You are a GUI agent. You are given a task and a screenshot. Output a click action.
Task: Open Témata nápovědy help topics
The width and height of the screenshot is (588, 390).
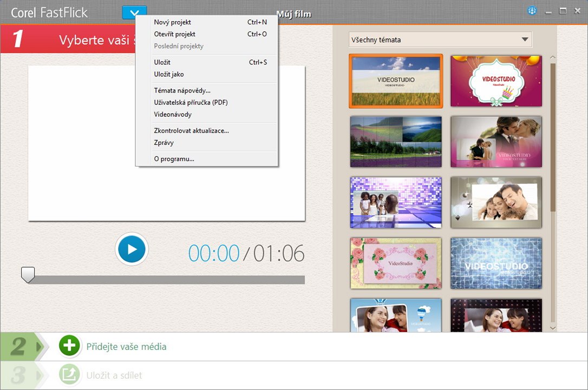coord(182,90)
